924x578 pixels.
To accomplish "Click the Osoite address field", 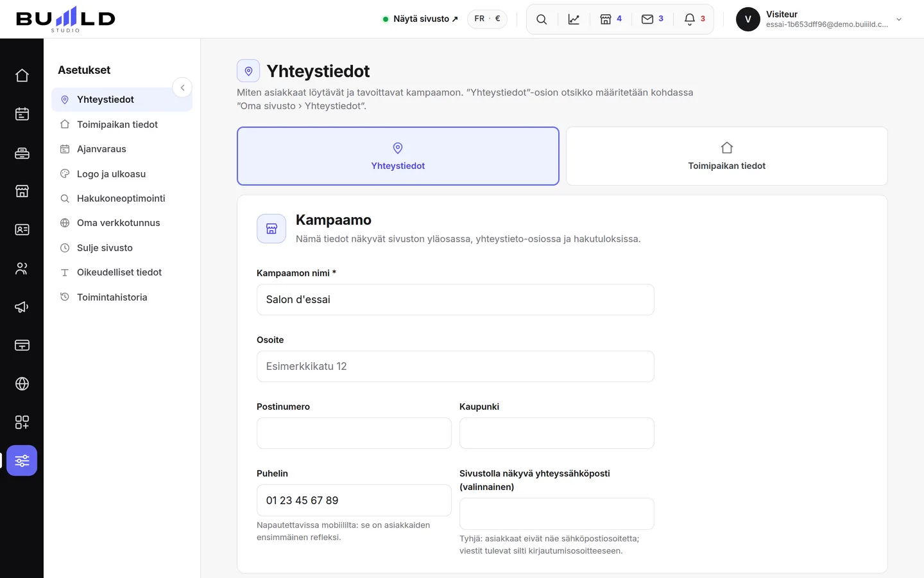I will click(x=456, y=366).
